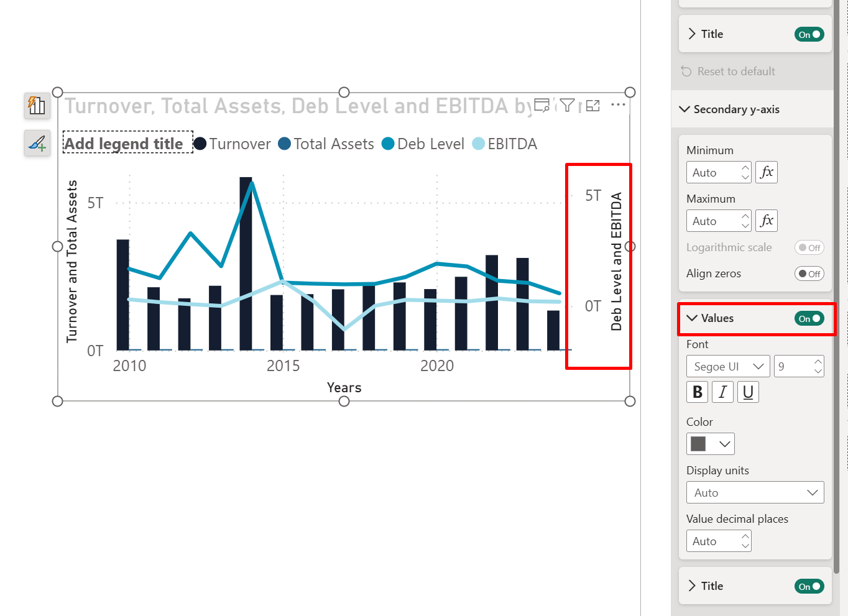848x616 pixels.
Task: Click the format pane vertical scrollbar
Action: point(836,286)
